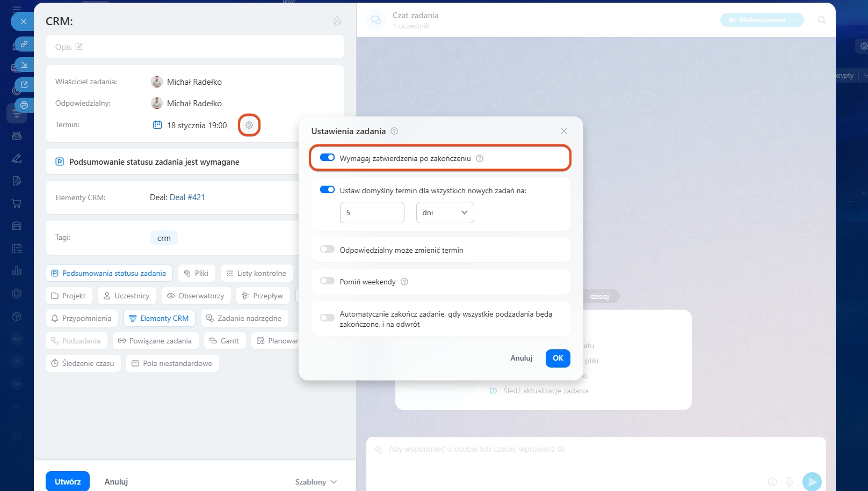Click the printer icon
Viewport: 868px width, 491px height.
coord(24,105)
